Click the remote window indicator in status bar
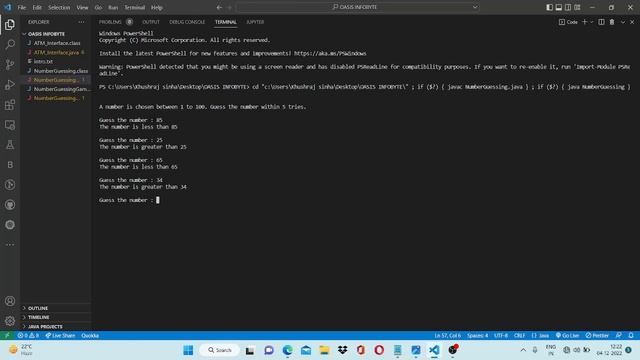Image resolution: width=640 pixels, height=360 pixels. click(x=7, y=336)
